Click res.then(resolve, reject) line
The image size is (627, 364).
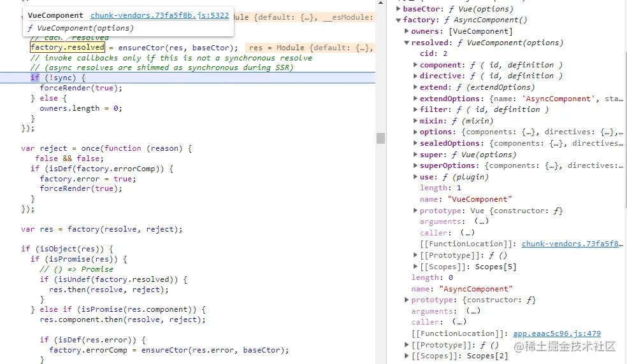(109, 290)
